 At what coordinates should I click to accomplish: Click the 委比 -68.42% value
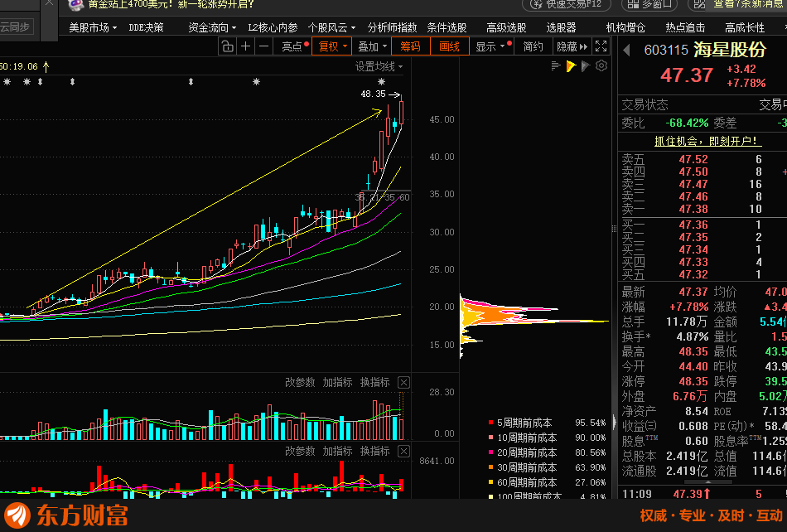[687, 123]
